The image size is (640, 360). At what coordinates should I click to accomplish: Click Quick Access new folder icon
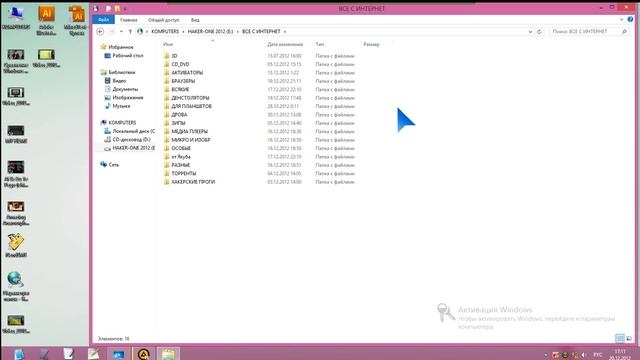pos(118,8)
